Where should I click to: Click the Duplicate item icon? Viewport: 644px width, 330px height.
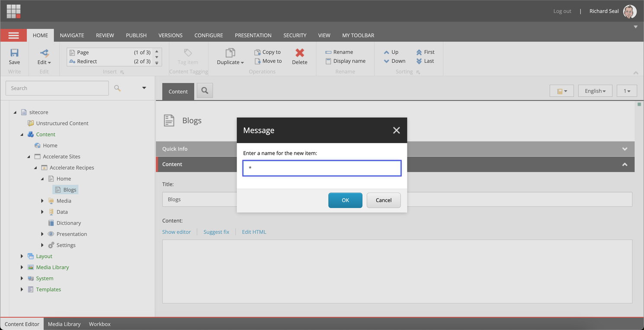(x=230, y=53)
